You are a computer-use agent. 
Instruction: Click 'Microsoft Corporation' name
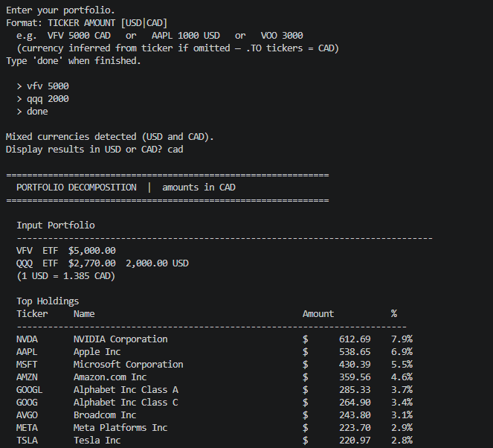coord(129,365)
